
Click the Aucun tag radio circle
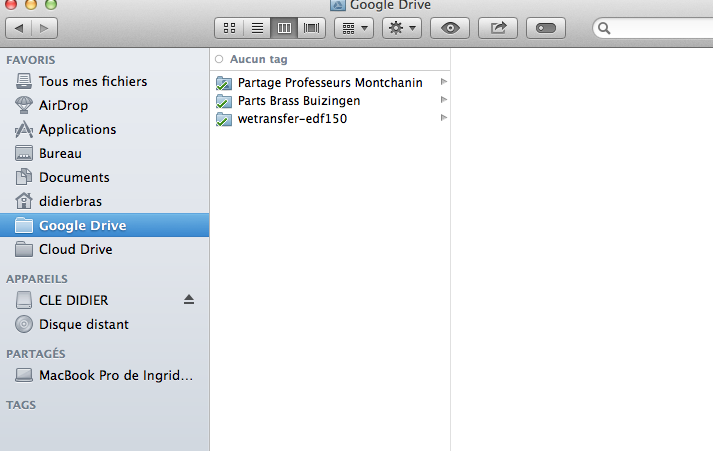pos(219,59)
